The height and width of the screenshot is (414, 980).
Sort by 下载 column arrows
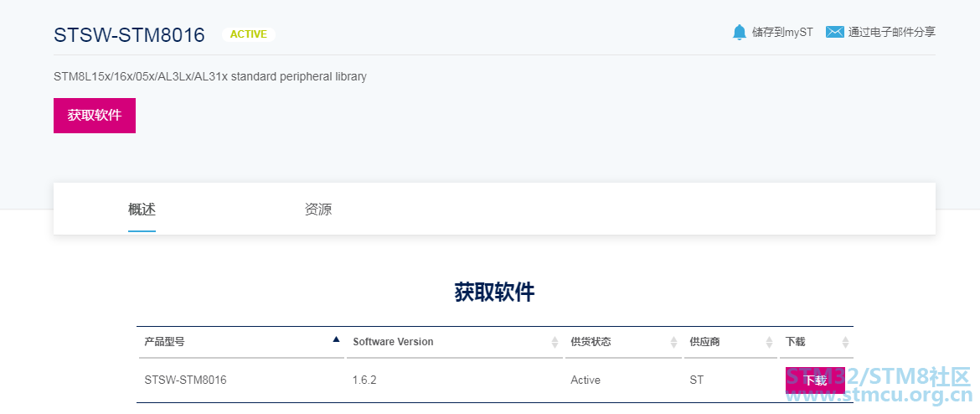pos(845,342)
